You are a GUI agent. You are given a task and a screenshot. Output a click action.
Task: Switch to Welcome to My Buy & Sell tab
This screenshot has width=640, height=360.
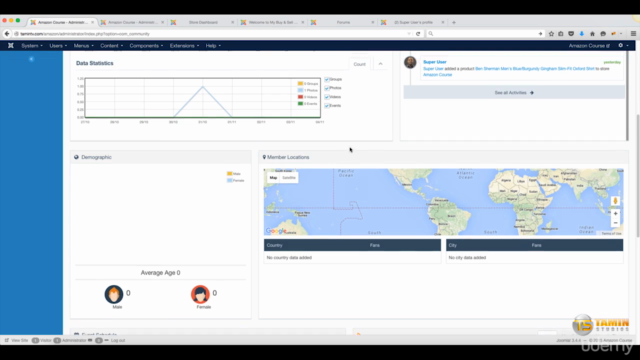click(273, 22)
